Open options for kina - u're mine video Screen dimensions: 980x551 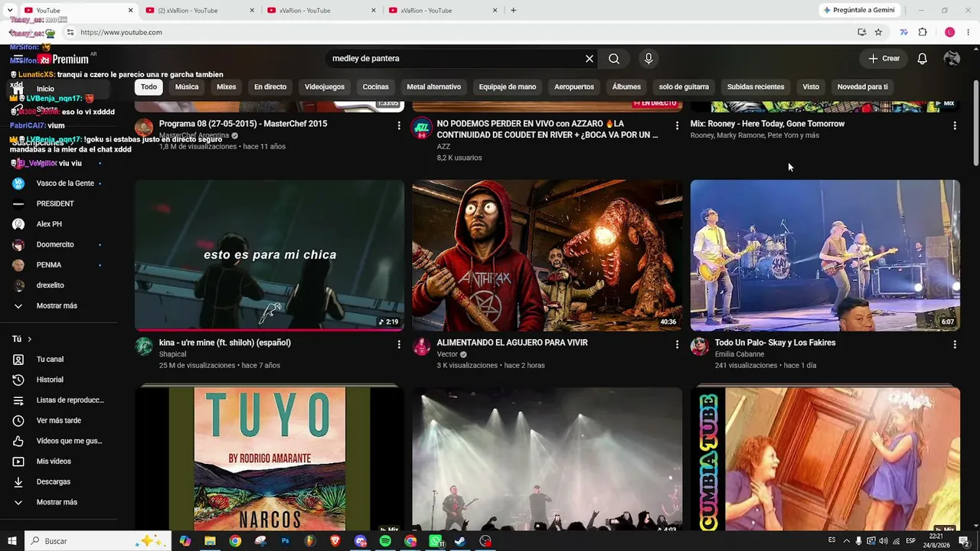[x=399, y=344]
